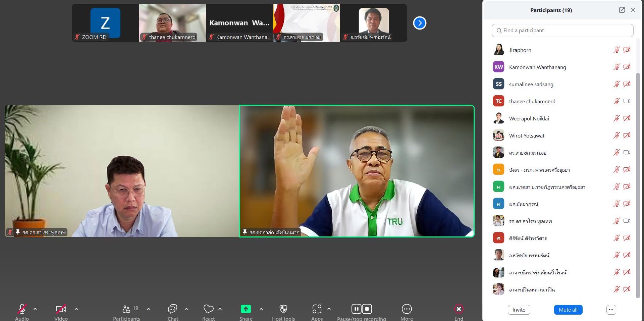Expand the Chat options arrow
Screen dimensions: 644x321
(186, 309)
